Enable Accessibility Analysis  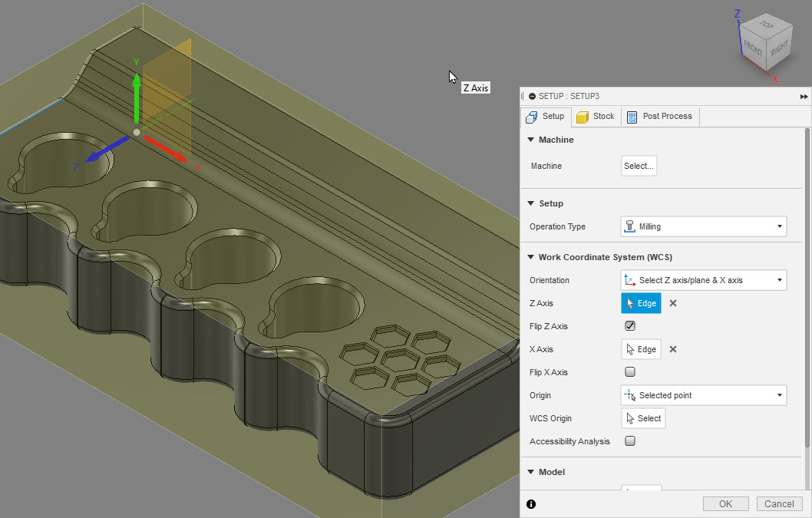pyautogui.click(x=629, y=440)
